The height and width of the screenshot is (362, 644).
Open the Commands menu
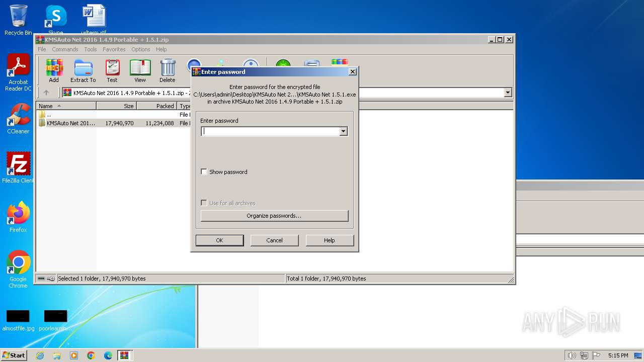point(65,49)
